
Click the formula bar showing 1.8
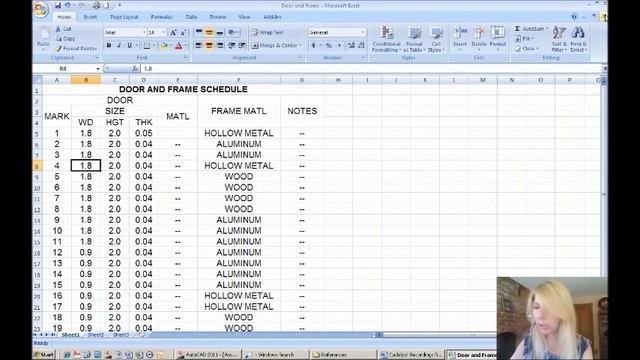[x=371, y=69]
